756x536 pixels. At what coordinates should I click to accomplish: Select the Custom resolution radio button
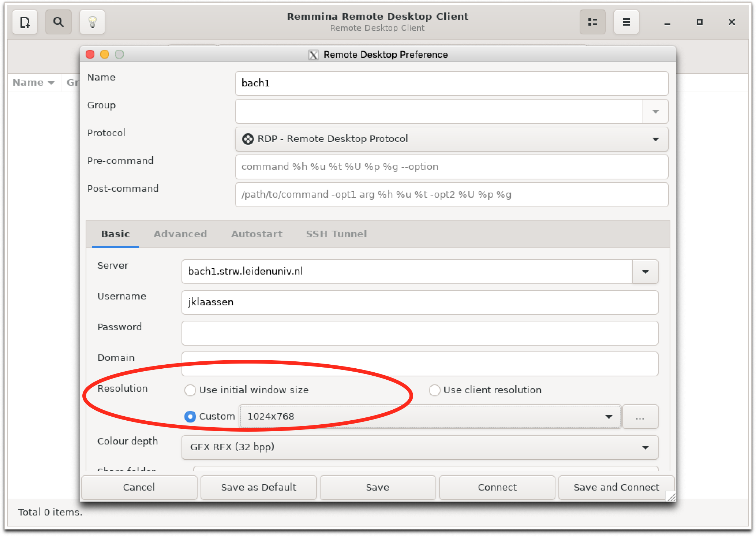190,417
